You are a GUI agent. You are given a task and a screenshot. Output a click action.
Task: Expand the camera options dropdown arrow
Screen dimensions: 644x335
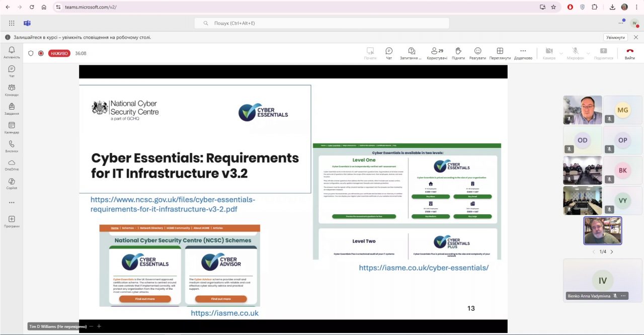(561, 52)
